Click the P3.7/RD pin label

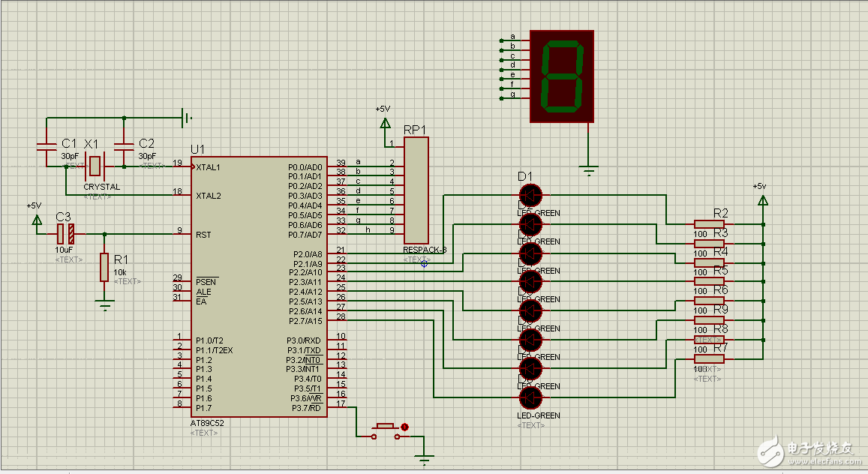307,408
